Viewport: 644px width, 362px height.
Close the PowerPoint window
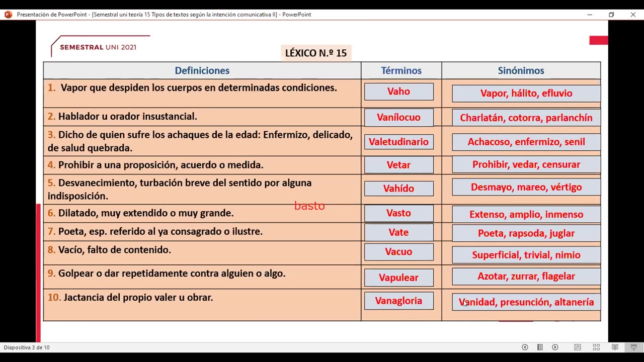(633, 15)
